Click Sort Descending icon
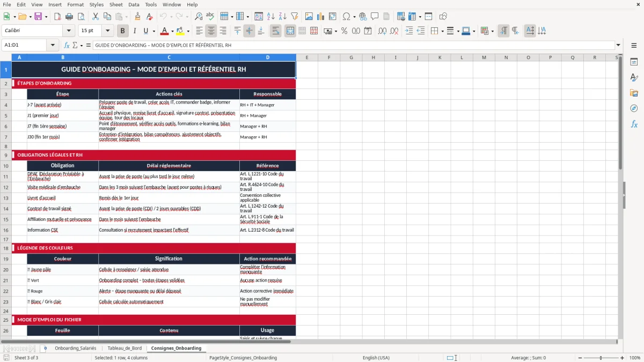 point(282,17)
